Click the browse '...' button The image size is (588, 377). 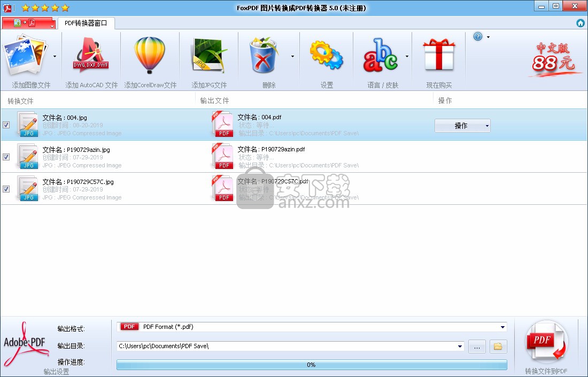click(477, 346)
